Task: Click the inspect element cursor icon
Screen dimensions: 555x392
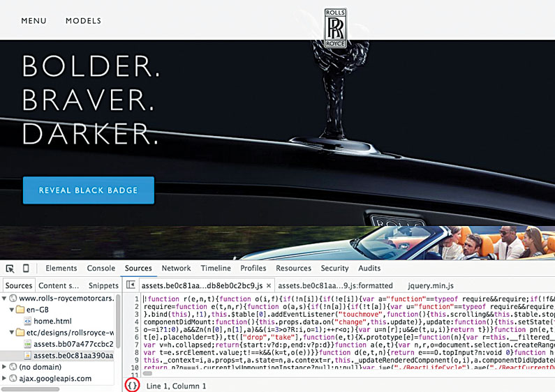Action: coord(10,269)
